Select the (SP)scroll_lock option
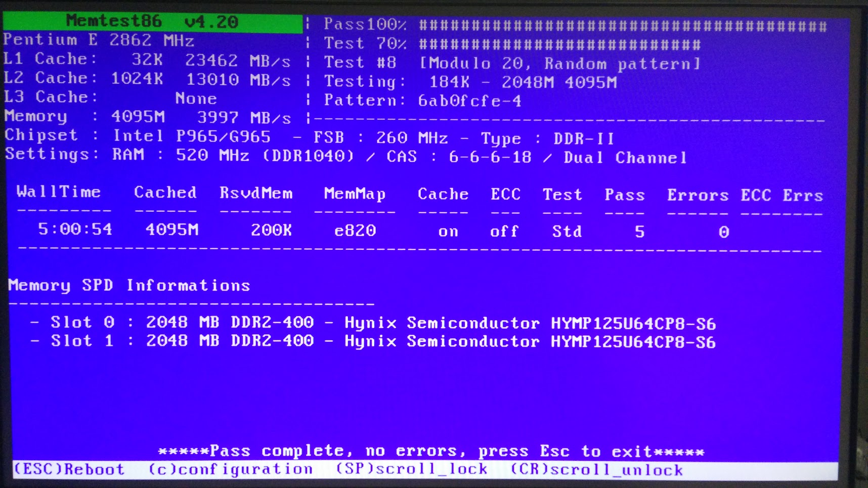 [x=412, y=470]
